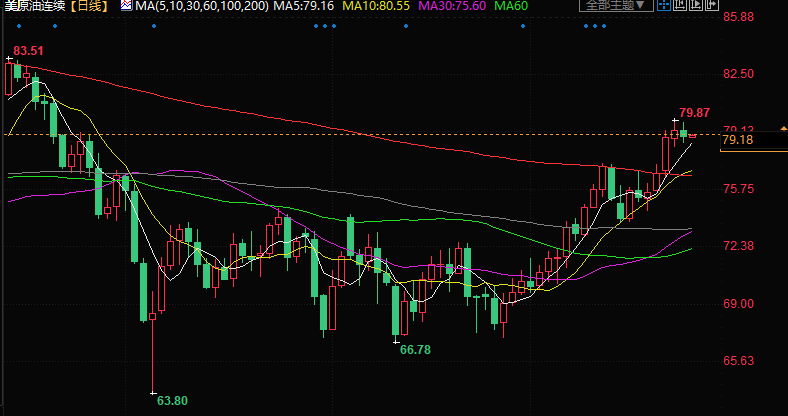Click the 79.18 current price tag
Screen dimensions: 788x416
pyautogui.click(x=737, y=141)
